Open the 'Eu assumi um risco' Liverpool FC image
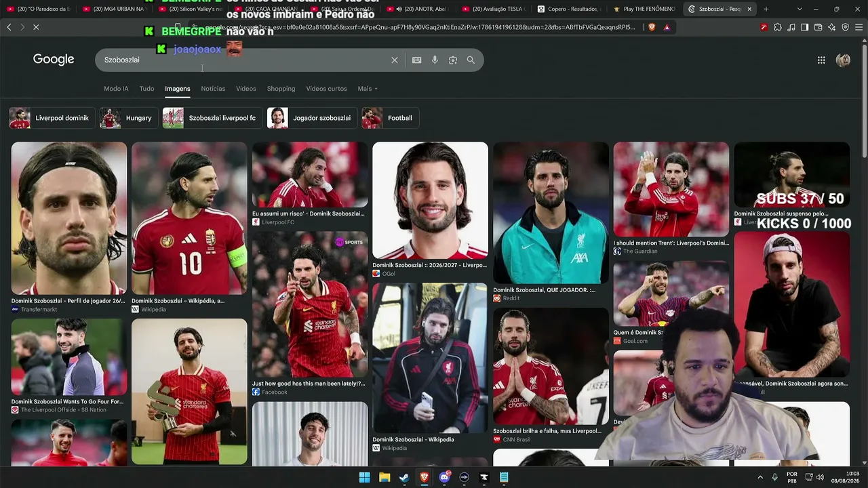868x488 pixels. (x=310, y=175)
